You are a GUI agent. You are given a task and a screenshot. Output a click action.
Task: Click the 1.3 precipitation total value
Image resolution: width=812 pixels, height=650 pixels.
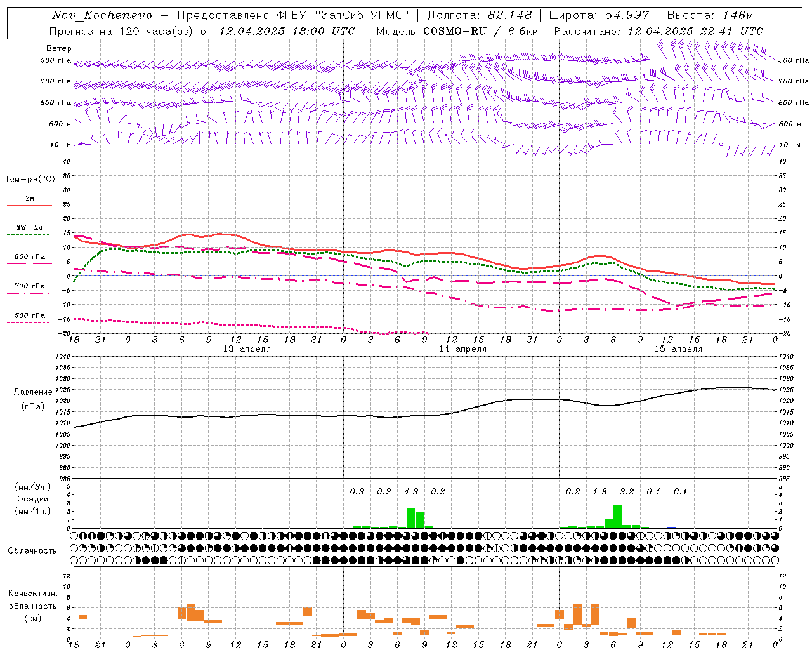599,491
